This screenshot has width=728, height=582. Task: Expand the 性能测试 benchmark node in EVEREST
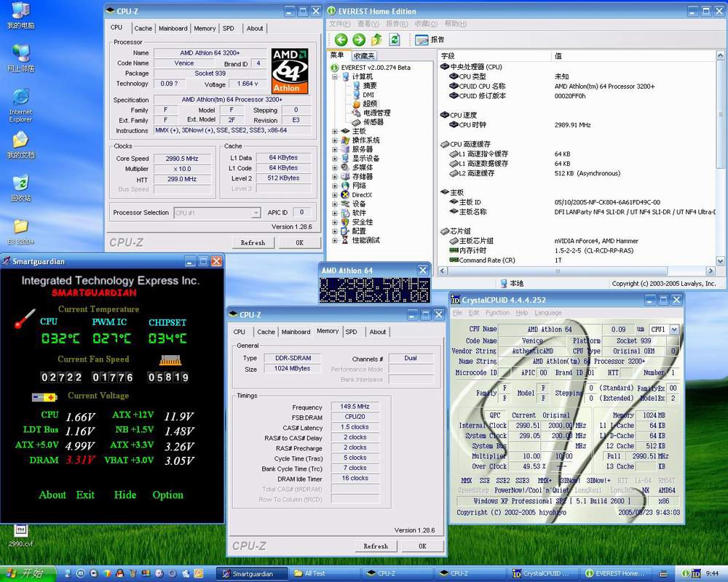[334, 240]
